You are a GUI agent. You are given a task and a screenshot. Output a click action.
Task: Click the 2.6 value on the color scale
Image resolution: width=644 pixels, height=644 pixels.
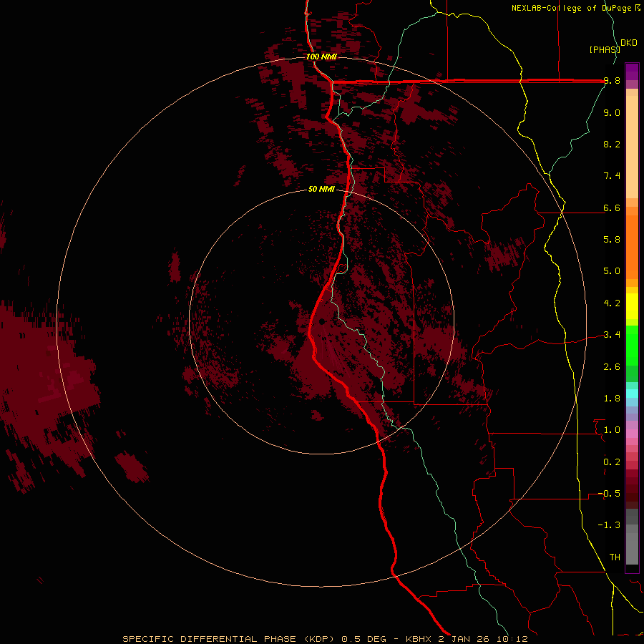(x=612, y=367)
